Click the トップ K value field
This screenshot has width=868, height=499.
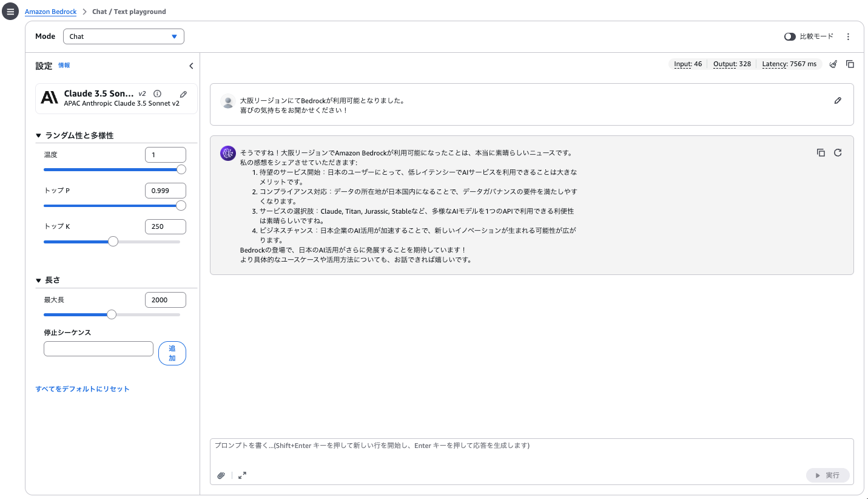(x=166, y=226)
